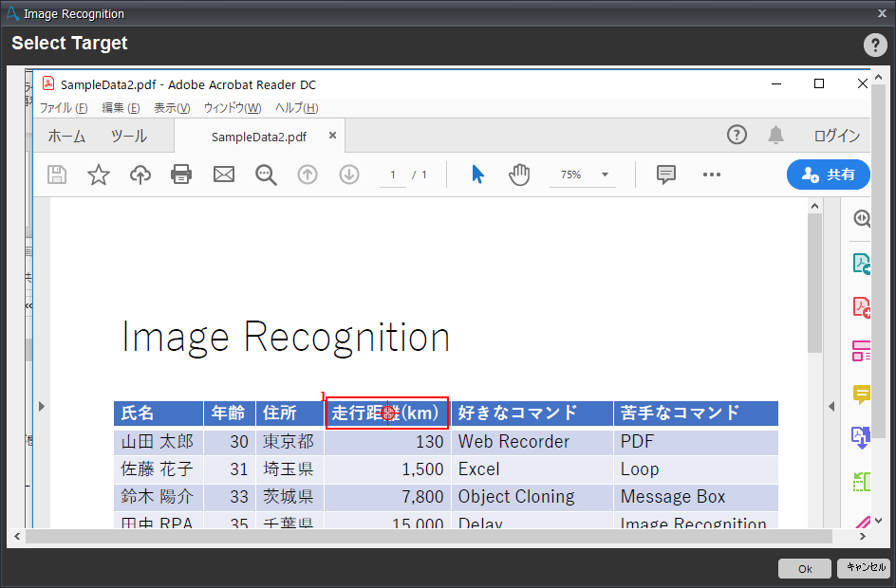Click the save floppy disk icon
The width and height of the screenshot is (896, 588).
(57, 175)
